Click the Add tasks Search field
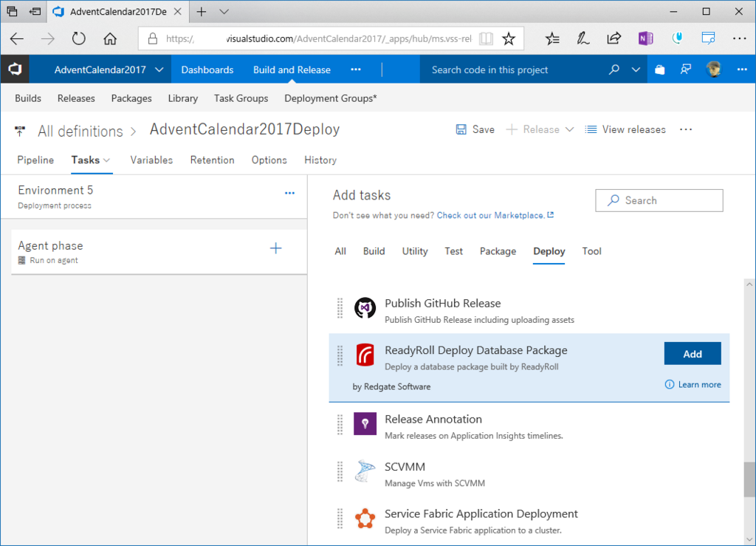 click(659, 201)
